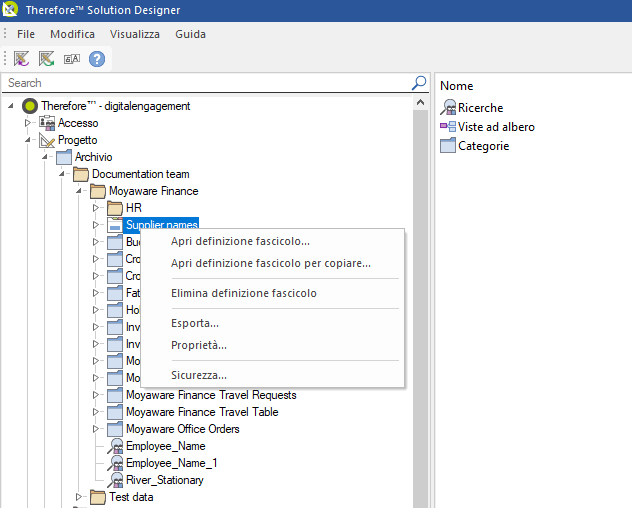
Task: Click the HR folder icon
Action: [115, 208]
